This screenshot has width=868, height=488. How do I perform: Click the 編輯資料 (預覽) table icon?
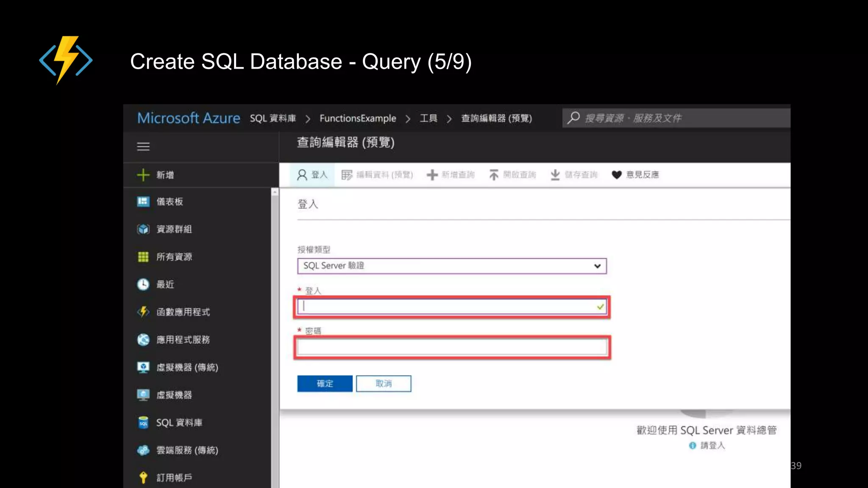pos(347,175)
